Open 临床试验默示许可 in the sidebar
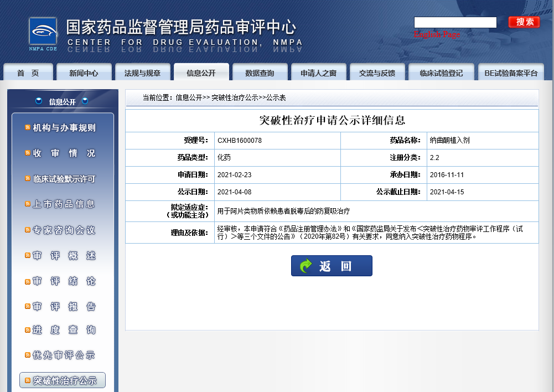This screenshot has width=554, height=392. [x=64, y=179]
